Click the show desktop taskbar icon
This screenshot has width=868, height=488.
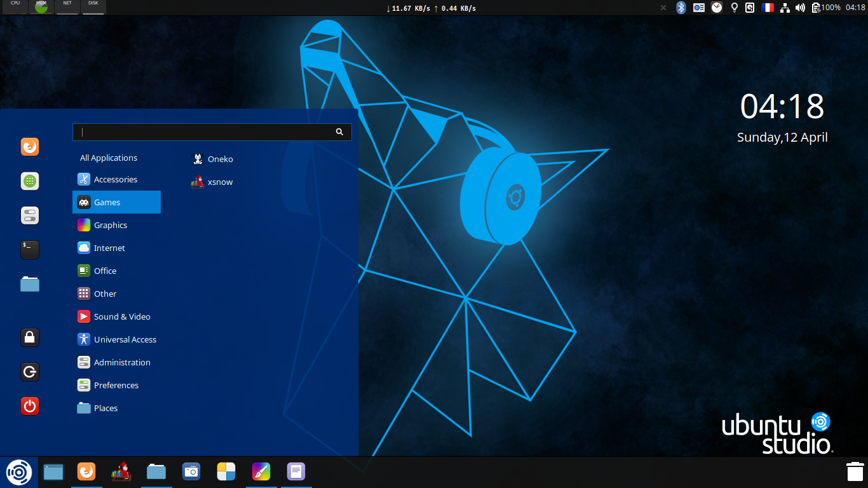[53, 472]
